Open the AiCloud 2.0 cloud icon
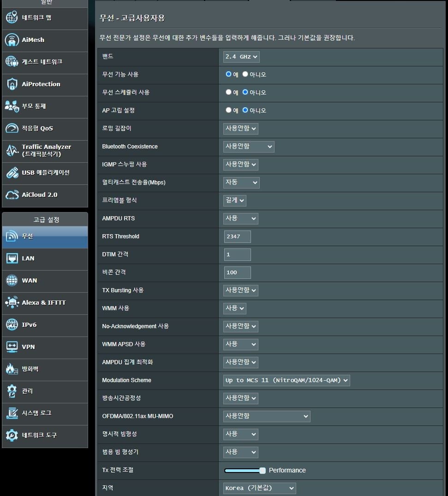The image size is (448, 496). click(12, 195)
